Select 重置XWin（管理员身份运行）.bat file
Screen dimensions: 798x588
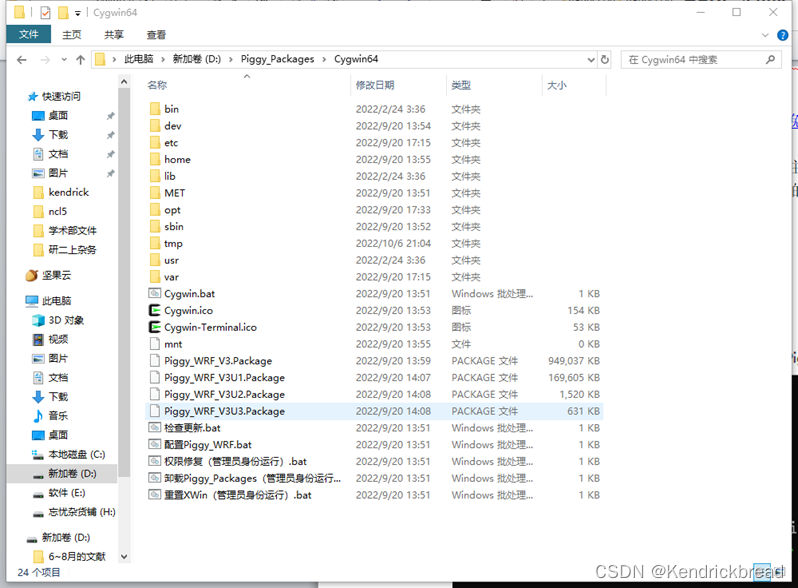[x=238, y=495]
